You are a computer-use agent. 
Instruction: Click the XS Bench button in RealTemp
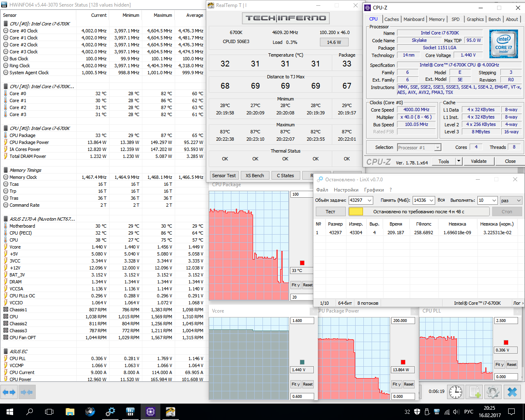click(255, 176)
